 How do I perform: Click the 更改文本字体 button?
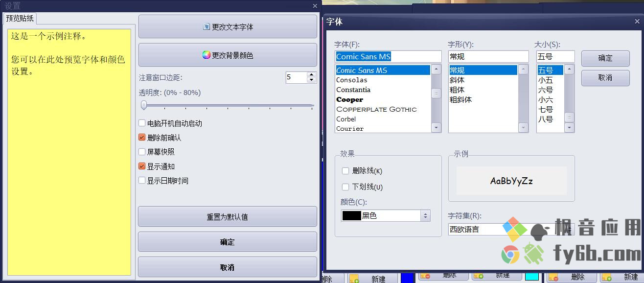point(228,26)
